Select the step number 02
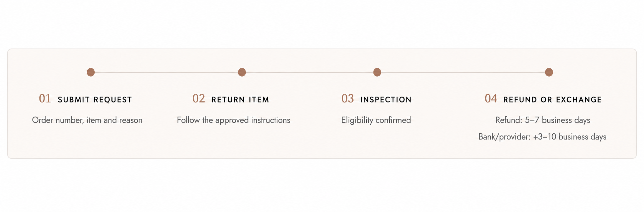 pos(199,99)
